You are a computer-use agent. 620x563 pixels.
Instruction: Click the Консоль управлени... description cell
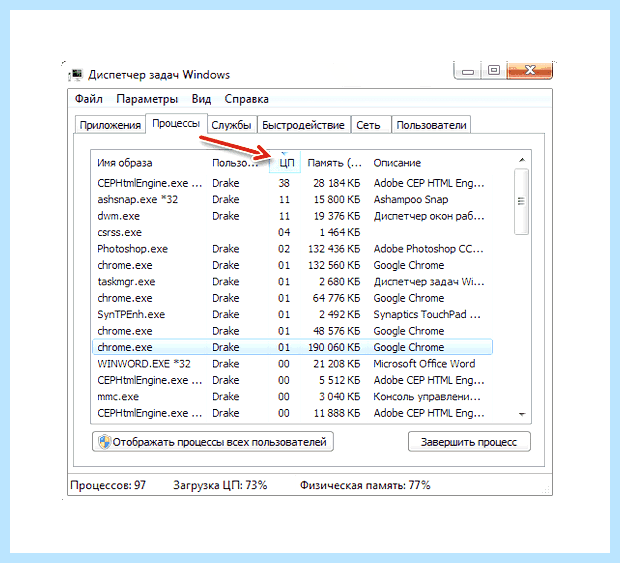click(x=427, y=397)
